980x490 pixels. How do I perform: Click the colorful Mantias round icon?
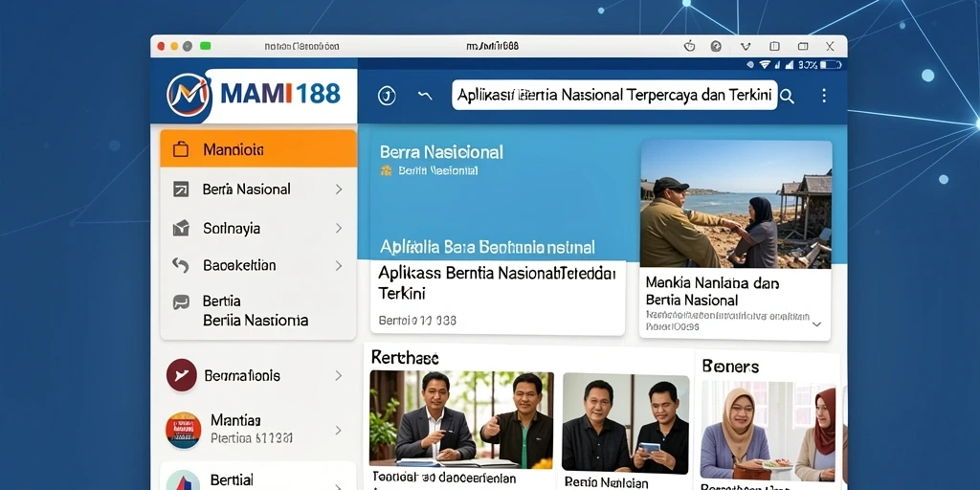(183, 430)
